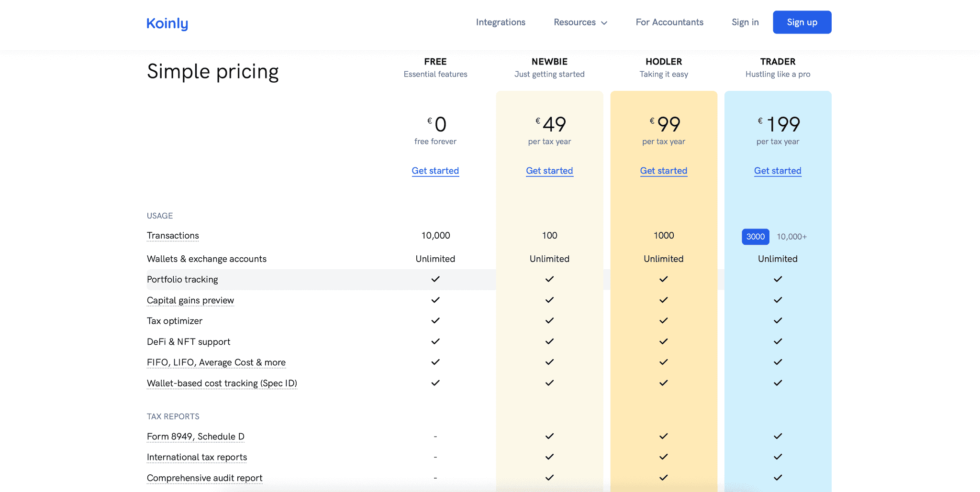
Task: Click Wallet-based cost tracking checkmark for Free
Action: [x=435, y=383]
